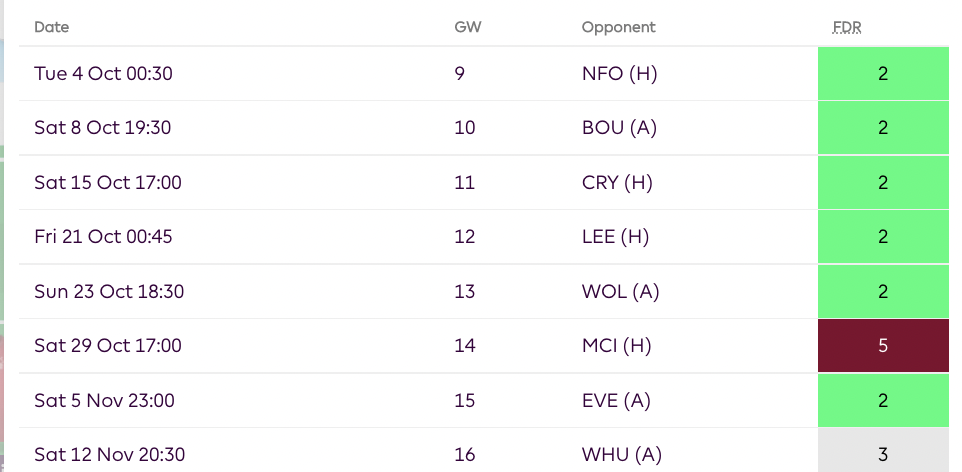This screenshot has height=472, width=962.
Task: Select the EVE (A) opponent cell
Action: (616, 400)
